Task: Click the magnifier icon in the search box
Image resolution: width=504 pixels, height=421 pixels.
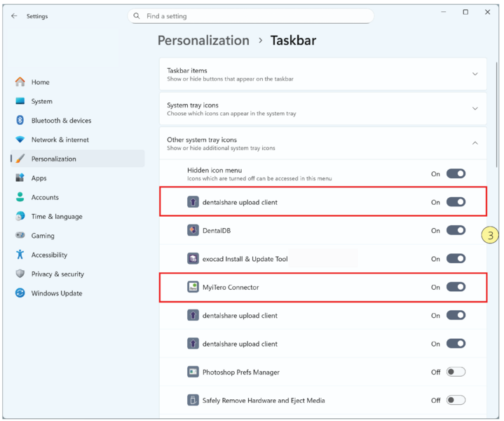Action: pos(137,15)
